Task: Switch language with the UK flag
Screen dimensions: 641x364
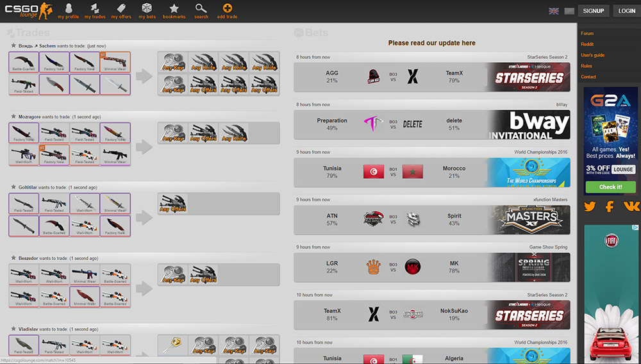Action: [x=554, y=11]
